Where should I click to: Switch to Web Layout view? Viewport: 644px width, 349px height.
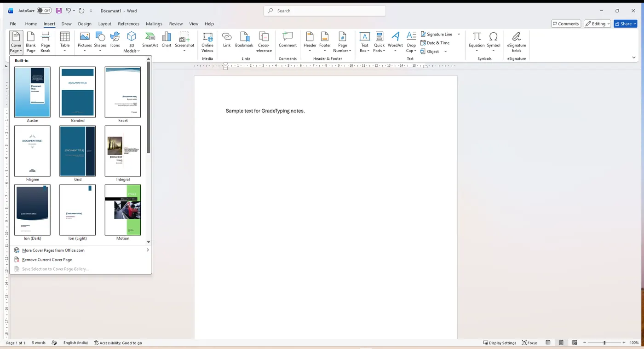575,343
